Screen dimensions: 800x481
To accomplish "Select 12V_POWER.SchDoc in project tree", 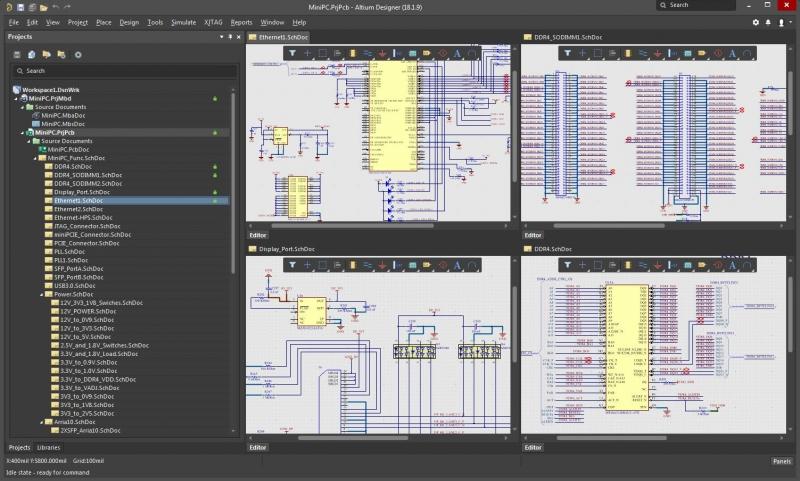I will (x=88, y=311).
